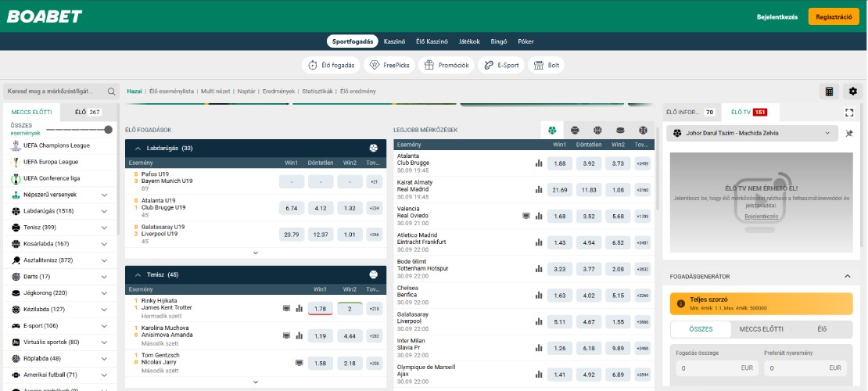Open the ÉLŐ 267 tab
Image resolution: width=868 pixels, height=391 pixels.
[x=88, y=113]
